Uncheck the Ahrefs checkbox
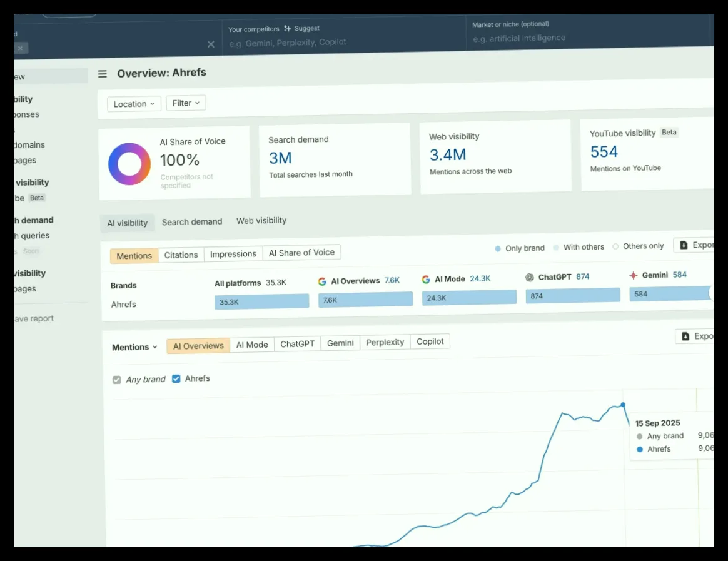The height and width of the screenshot is (561, 728). tap(176, 379)
